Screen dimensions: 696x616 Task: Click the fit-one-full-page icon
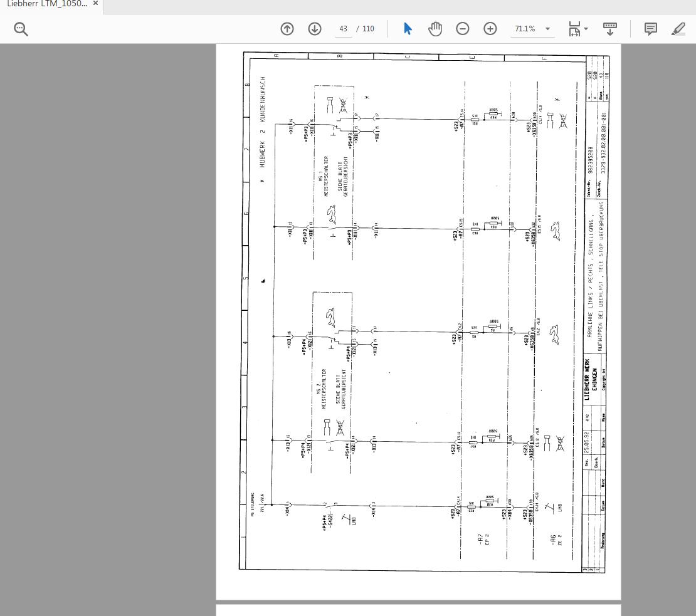pyautogui.click(x=574, y=29)
